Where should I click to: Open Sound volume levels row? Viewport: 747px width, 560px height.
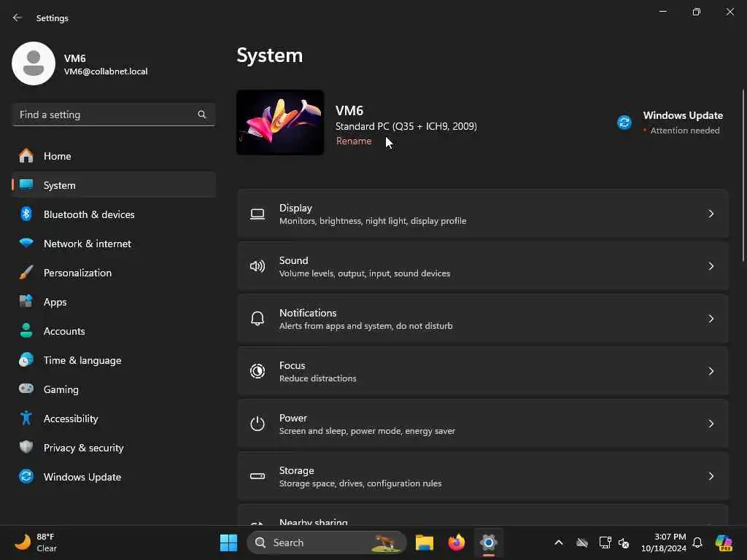(483, 266)
